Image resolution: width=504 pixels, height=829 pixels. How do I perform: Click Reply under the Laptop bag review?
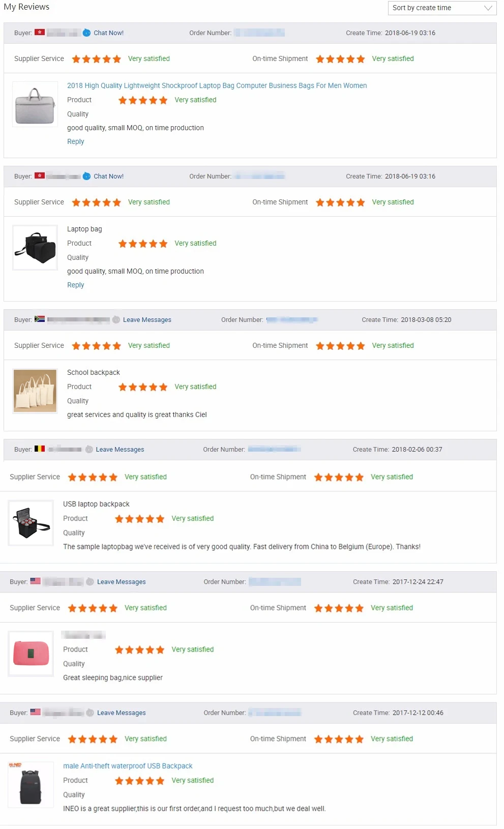coord(75,285)
